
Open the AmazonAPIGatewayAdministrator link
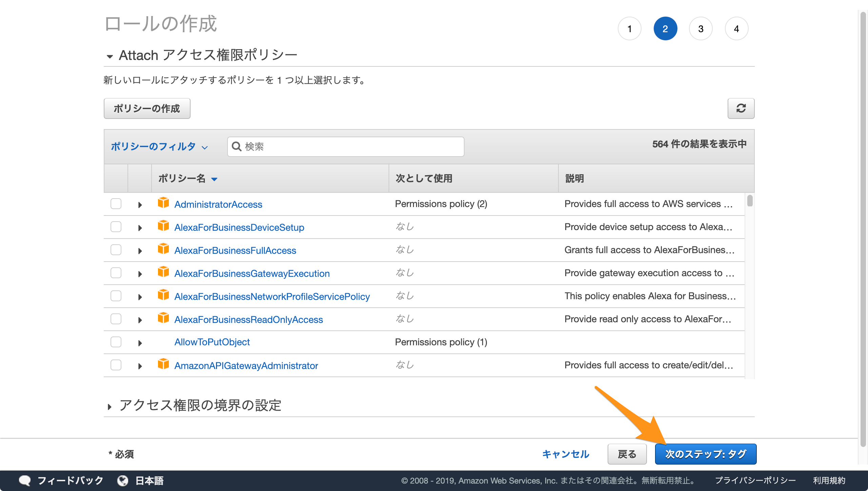point(246,366)
